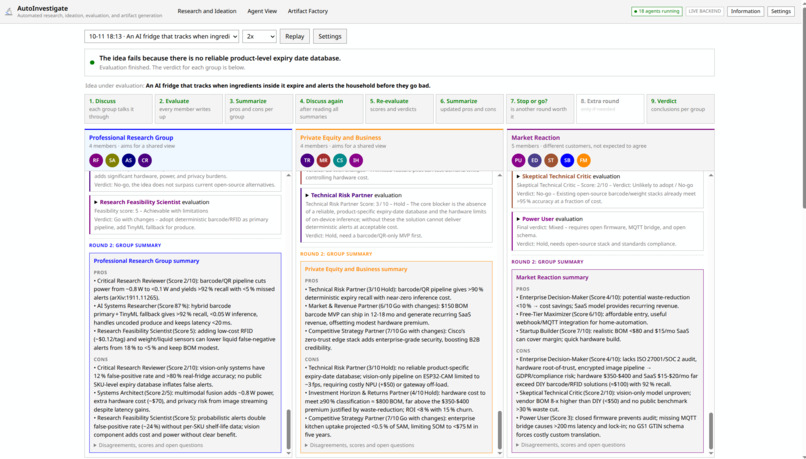Open the Artifact Factory tab

[307, 11]
